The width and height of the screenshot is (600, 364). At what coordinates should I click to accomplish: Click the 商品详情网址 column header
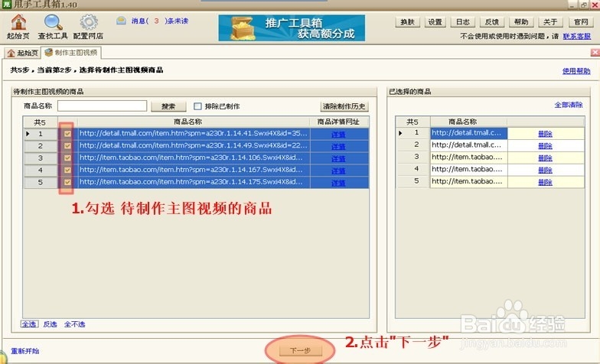tap(338, 122)
